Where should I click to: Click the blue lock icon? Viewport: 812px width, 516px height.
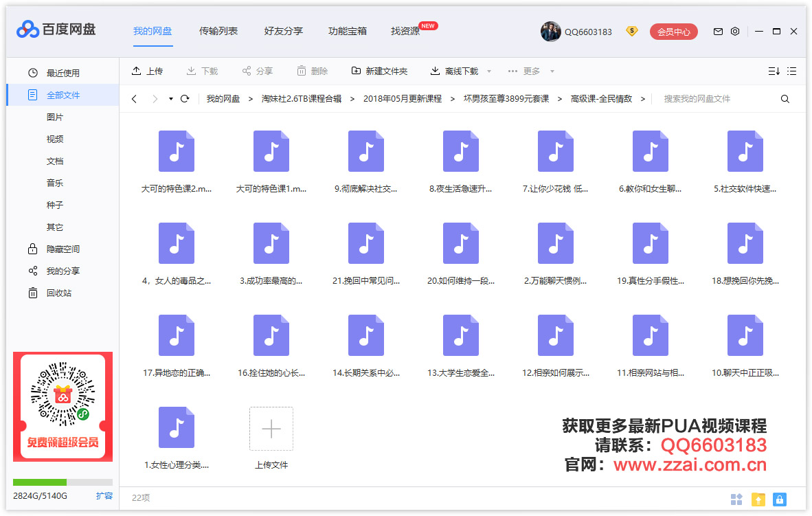(x=780, y=499)
